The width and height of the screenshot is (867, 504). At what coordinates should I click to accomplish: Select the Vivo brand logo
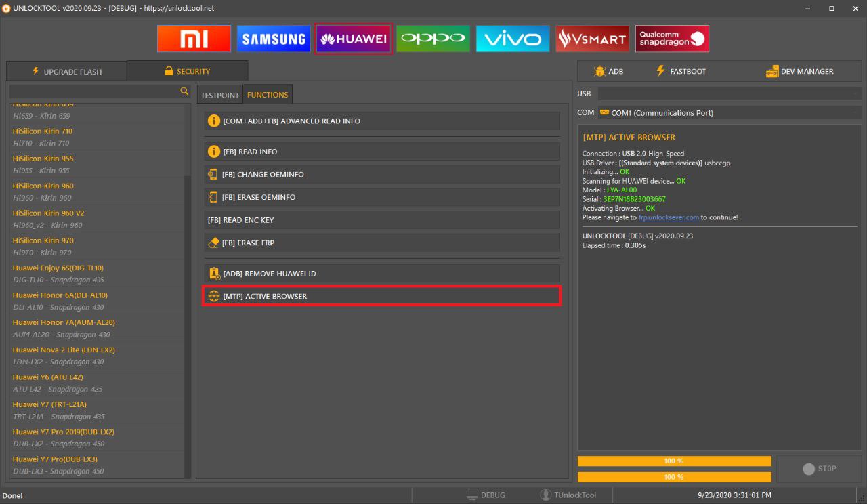(x=513, y=39)
